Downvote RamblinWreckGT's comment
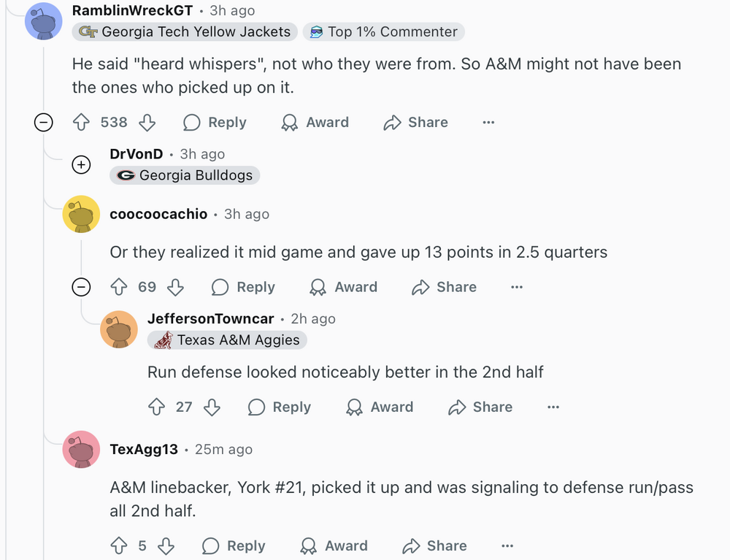730x560 pixels. 147,123
